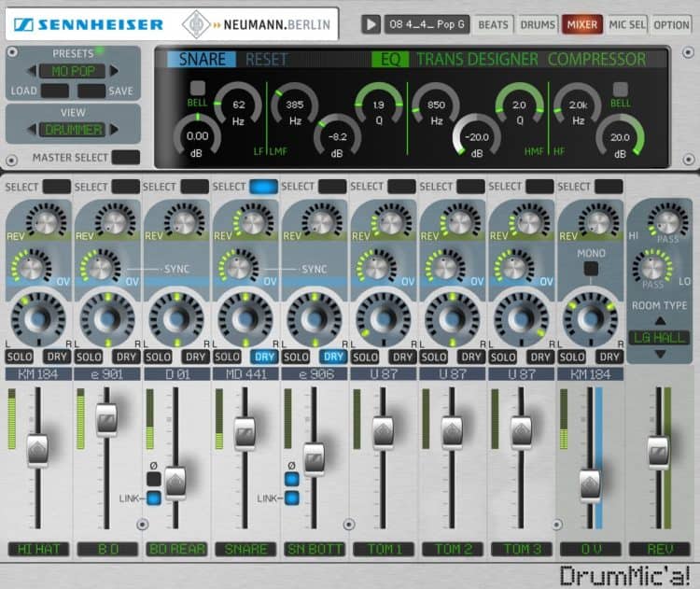The image size is (700, 589).
Task: Click the BD REAR volume fader handle
Action: coord(175,484)
